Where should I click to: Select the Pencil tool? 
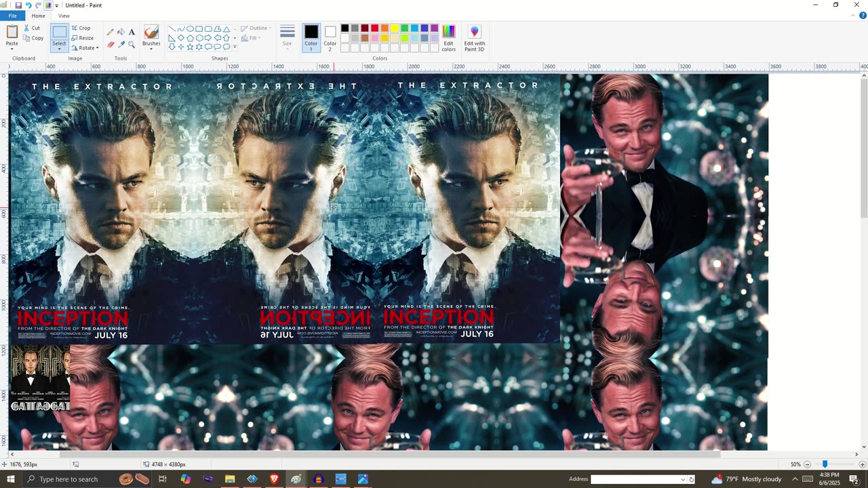click(110, 32)
